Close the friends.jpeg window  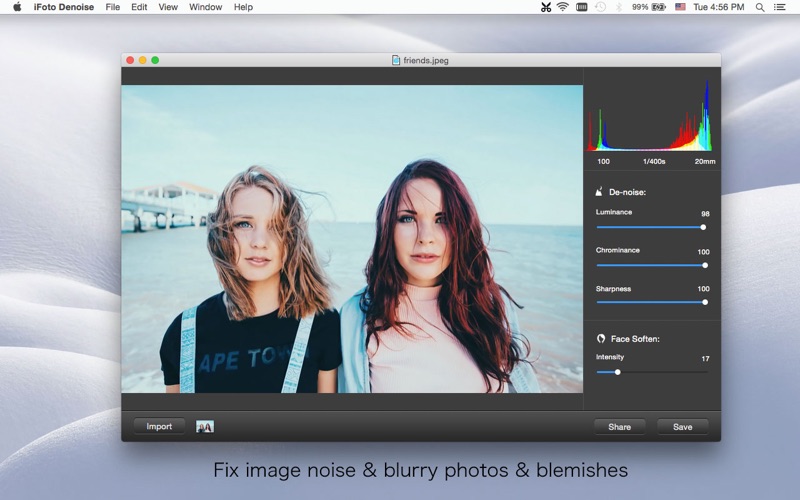point(130,60)
